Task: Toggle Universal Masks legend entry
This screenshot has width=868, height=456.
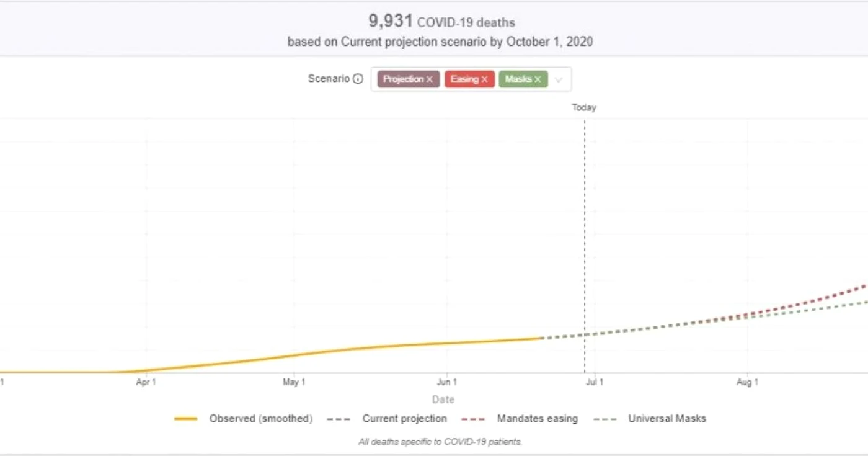Action: click(649, 419)
